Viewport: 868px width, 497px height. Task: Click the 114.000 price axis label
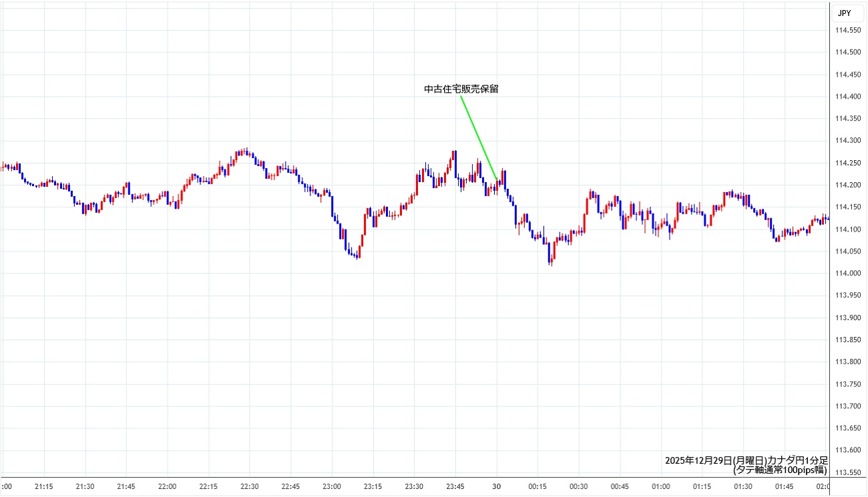847,274
